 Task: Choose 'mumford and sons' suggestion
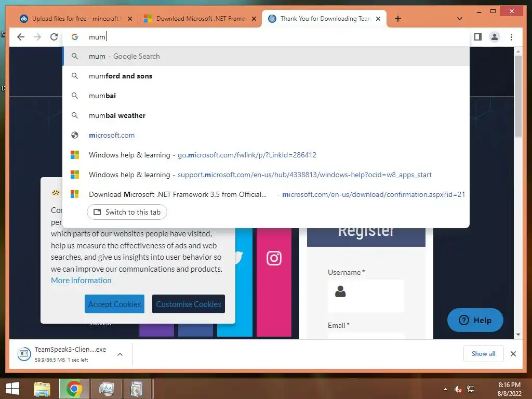coord(266,76)
